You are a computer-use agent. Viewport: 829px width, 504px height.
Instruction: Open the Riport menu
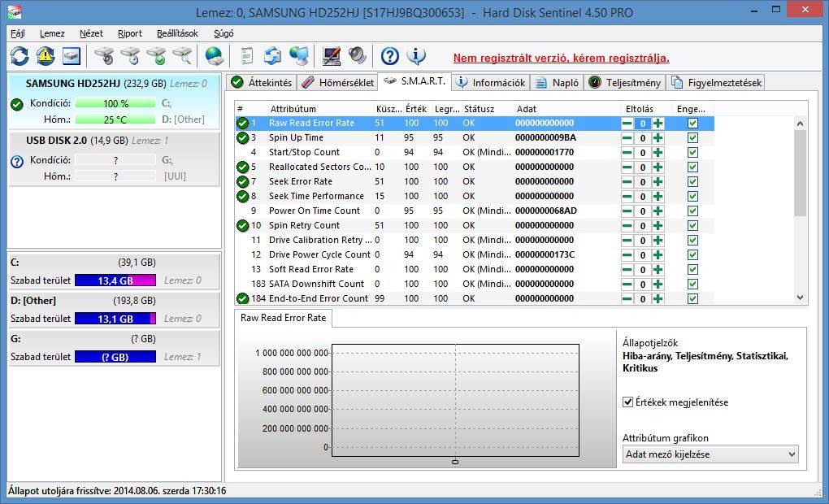pyautogui.click(x=129, y=33)
